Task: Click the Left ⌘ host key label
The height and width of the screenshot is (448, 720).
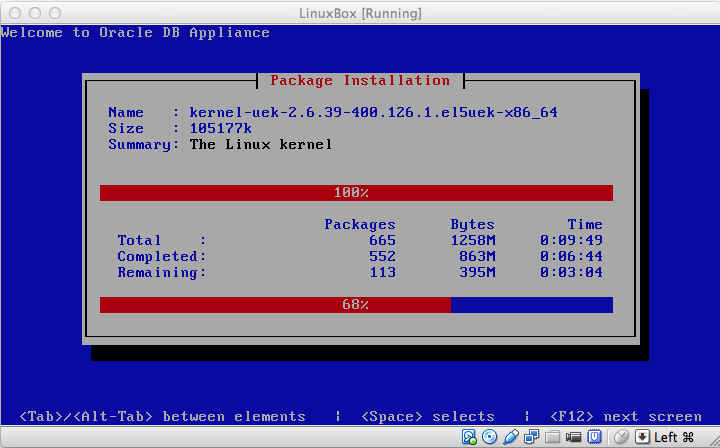Action: [674, 437]
